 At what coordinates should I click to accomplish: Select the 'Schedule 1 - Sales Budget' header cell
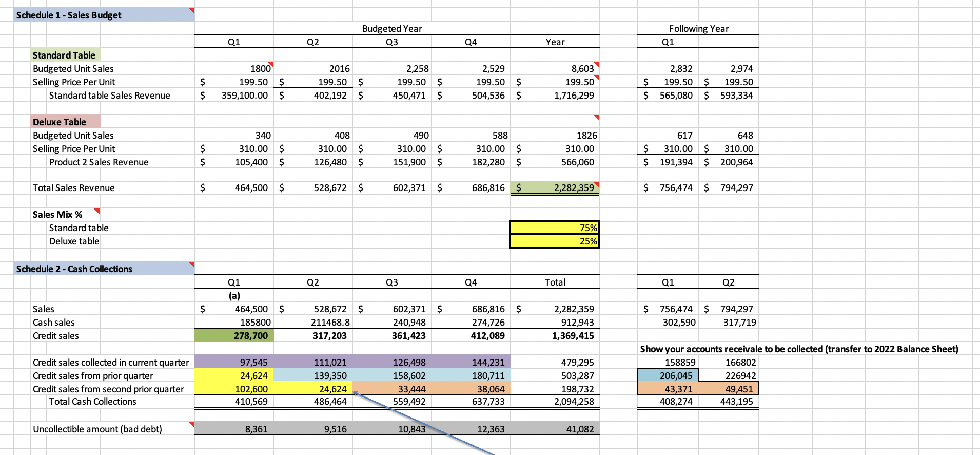point(104,15)
